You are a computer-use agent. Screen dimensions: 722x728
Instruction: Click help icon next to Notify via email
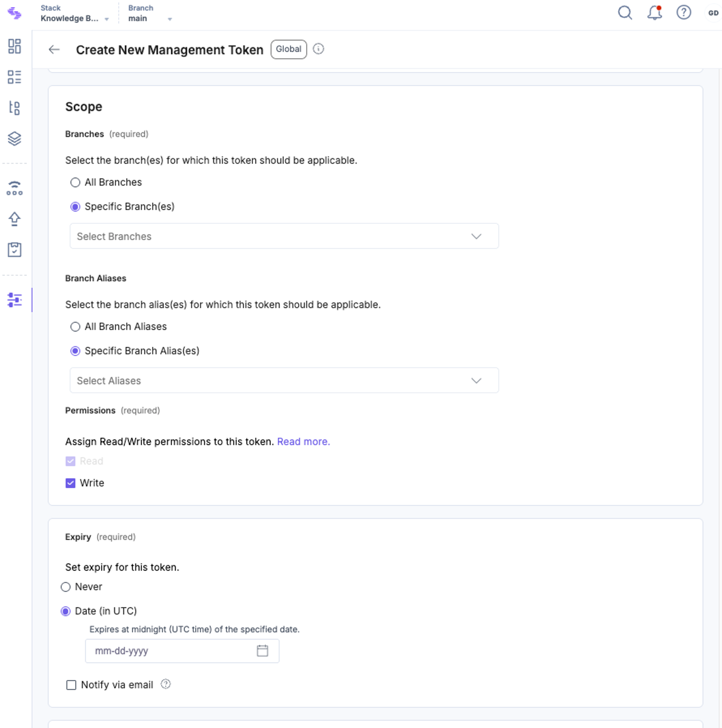coord(165,684)
